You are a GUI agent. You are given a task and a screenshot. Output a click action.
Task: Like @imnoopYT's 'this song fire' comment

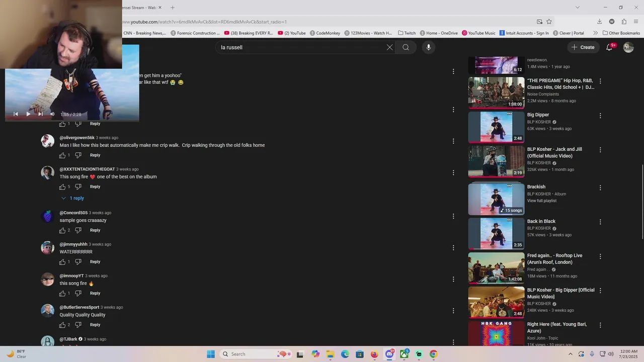62,294
